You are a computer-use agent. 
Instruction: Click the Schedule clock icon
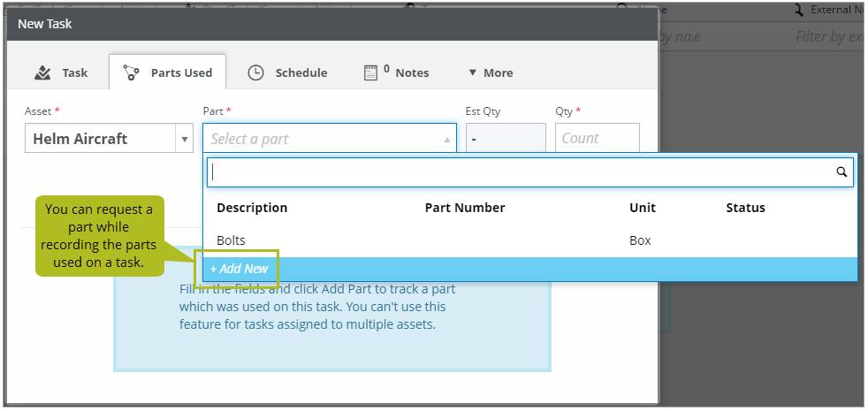tap(255, 72)
